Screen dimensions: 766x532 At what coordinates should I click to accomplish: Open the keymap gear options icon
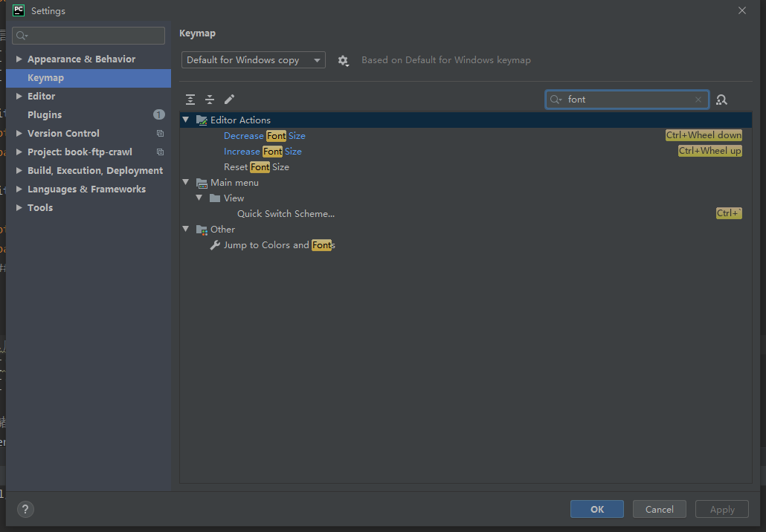344,60
